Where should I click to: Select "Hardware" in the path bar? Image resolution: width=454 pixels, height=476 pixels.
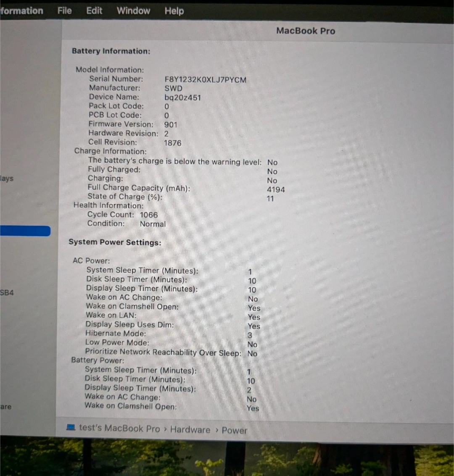(190, 429)
